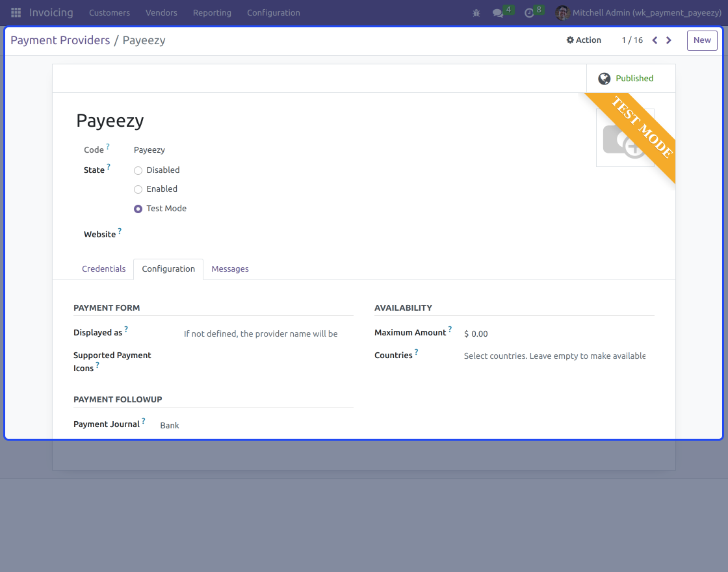Switch to the Configuration form tab
This screenshot has height=572, width=728.
point(168,269)
